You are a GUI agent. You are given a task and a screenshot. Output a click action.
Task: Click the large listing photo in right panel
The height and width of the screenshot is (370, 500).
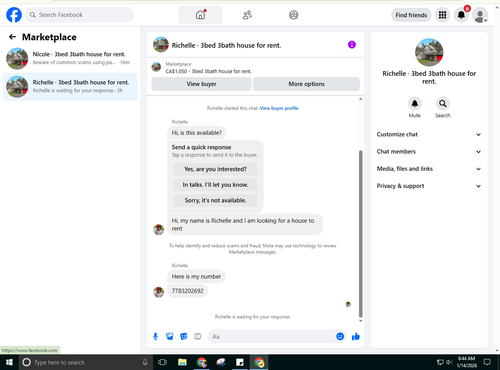click(429, 52)
